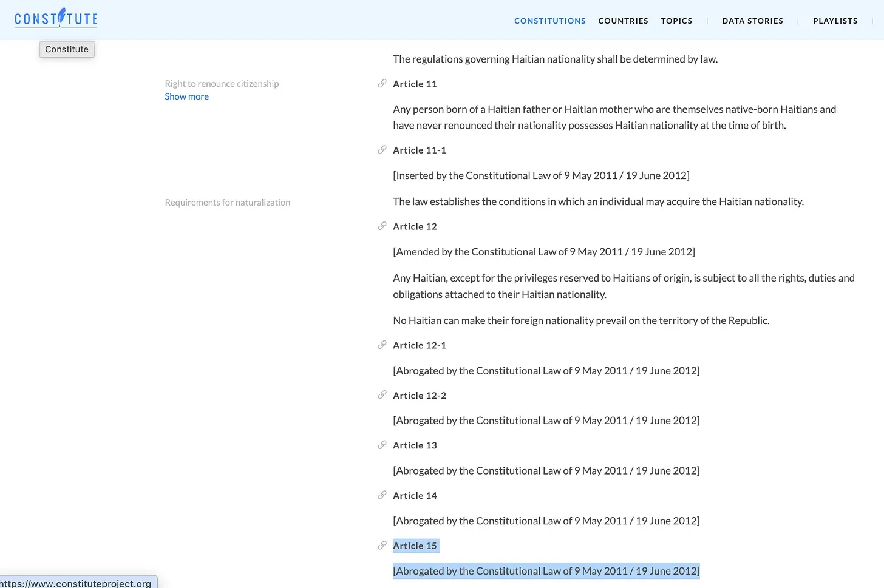The image size is (884, 588).
Task: Open the Playlists page
Action: (835, 21)
